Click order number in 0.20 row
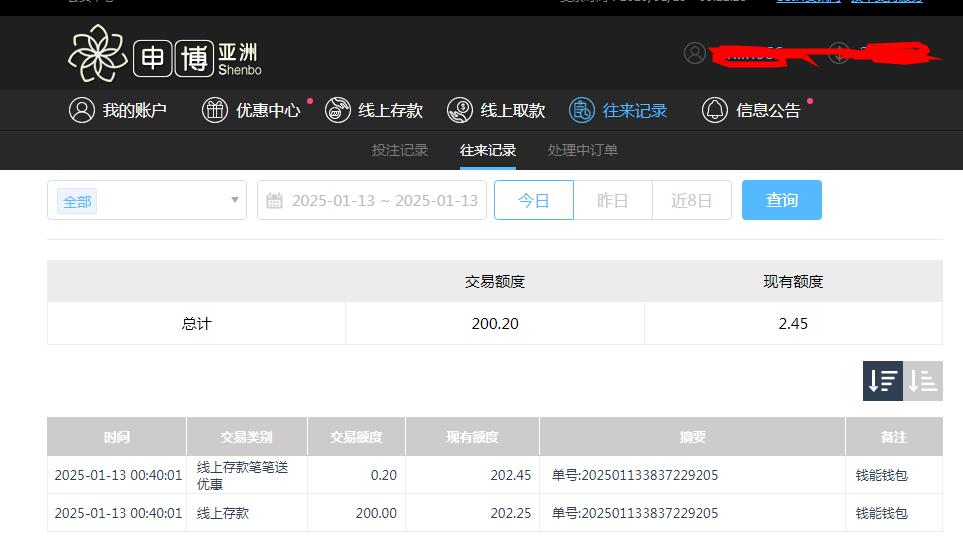This screenshot has height=550, width=963. (x=634, y=475)
